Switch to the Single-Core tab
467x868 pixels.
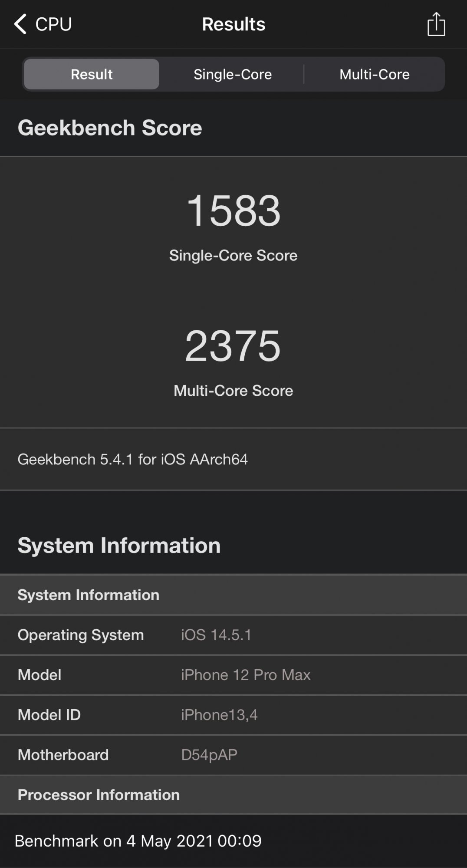[x=233, y=74]
